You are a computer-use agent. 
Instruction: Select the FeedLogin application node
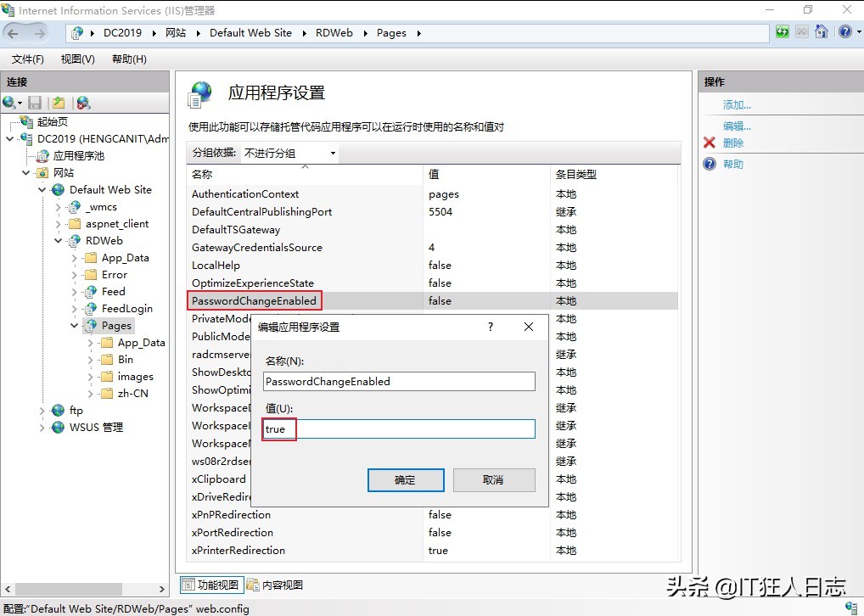126,309
